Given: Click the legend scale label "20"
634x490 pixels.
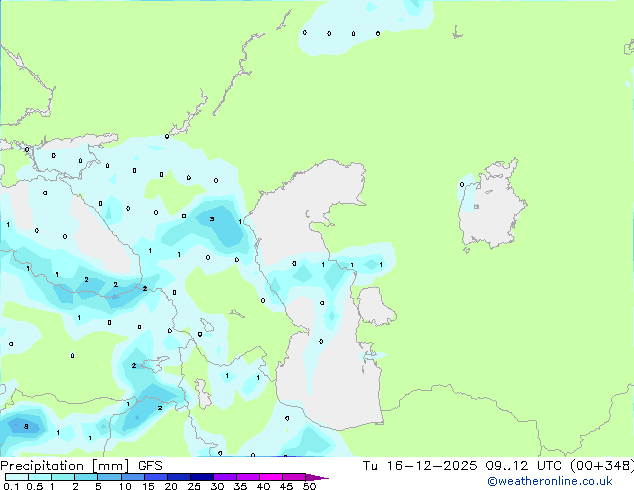Looking at the screenshot, I should [171, 486].
